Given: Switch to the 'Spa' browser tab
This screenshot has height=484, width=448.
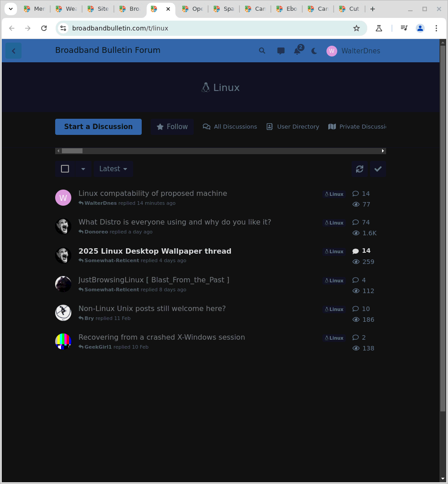Looking at the screenshot, I should click(224, 9).
